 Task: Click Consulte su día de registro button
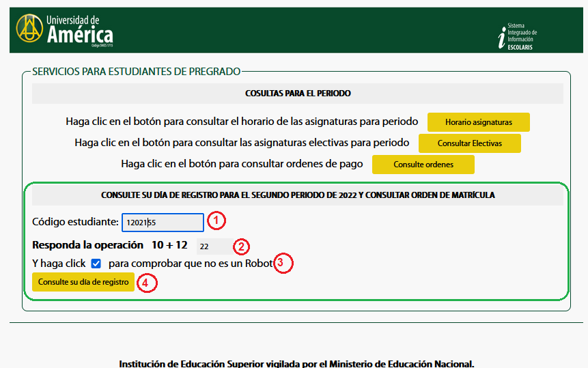click(x=83, y=282)
